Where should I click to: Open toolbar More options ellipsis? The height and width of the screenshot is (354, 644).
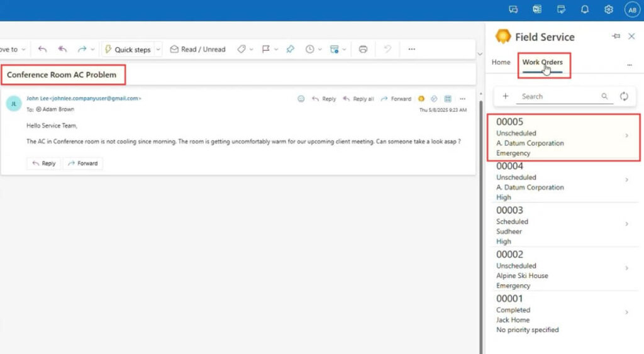click(x=411, y=49)
